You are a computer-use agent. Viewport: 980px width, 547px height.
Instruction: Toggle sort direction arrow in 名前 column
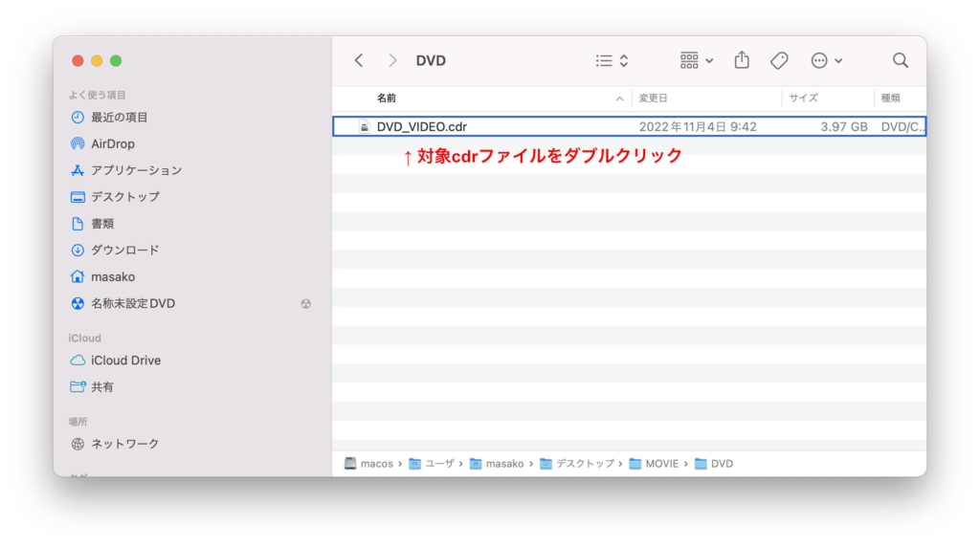click(619, 98)
